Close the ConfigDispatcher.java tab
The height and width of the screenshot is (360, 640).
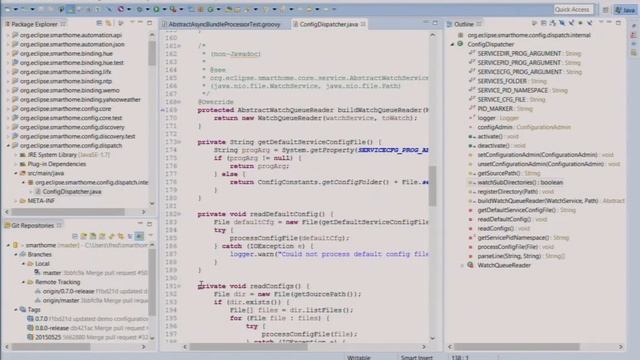[363, 24]
